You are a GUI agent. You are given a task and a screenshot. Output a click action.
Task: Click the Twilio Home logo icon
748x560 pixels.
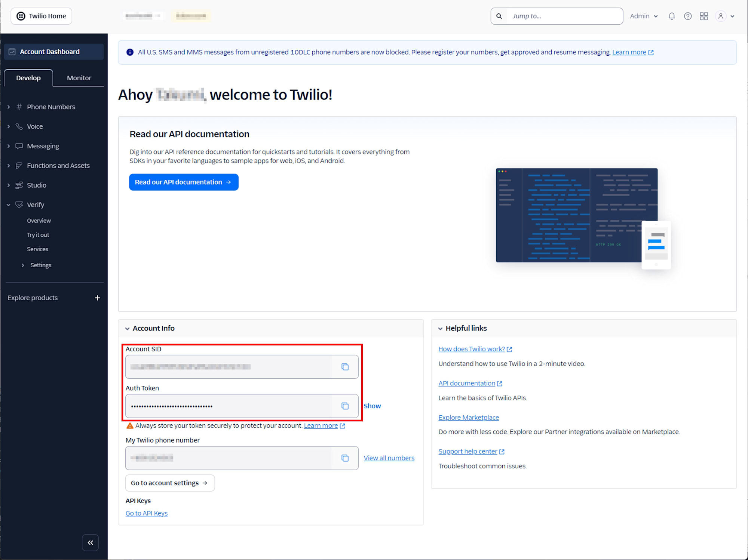(x=21, y=16)
